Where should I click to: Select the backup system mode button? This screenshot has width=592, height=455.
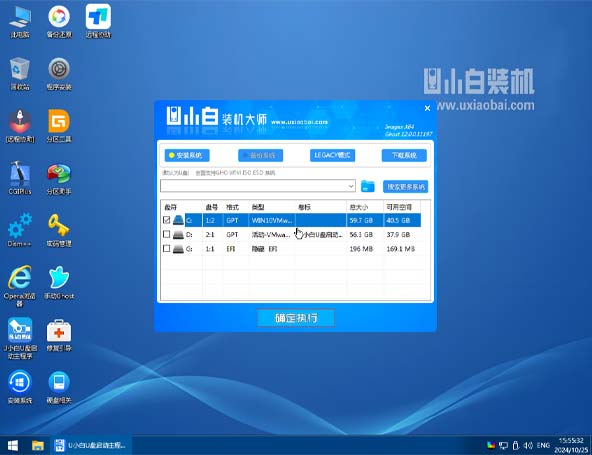261,155
